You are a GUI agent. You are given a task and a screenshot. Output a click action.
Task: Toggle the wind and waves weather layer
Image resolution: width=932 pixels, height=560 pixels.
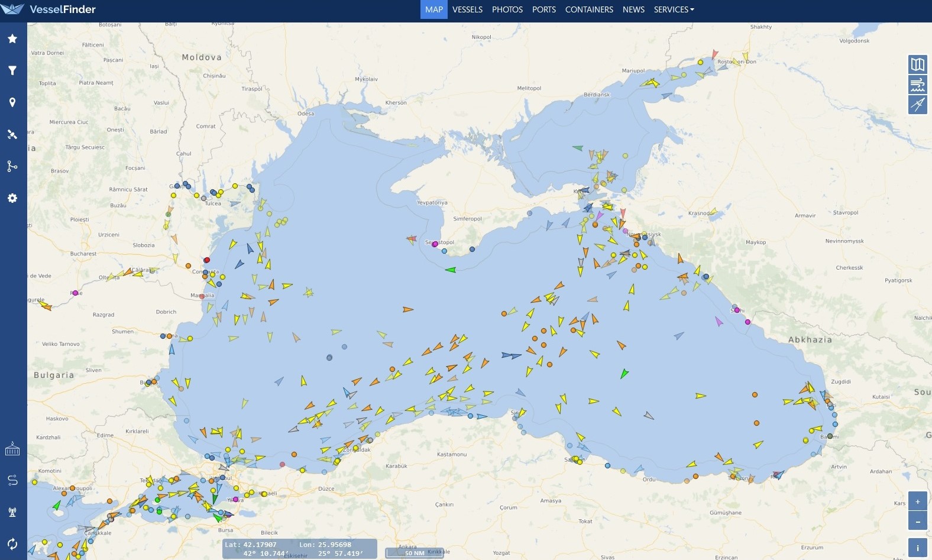(917, 85)
